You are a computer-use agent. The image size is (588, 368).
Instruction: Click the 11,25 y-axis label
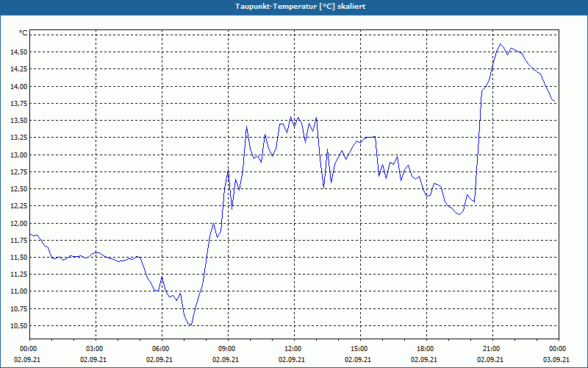[x=18, y=275]
